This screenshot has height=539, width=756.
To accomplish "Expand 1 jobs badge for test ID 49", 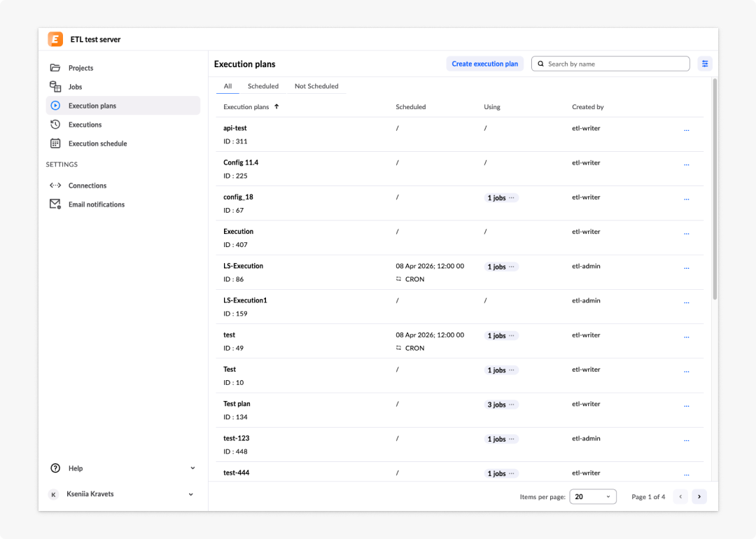I will tap(501, 335).
